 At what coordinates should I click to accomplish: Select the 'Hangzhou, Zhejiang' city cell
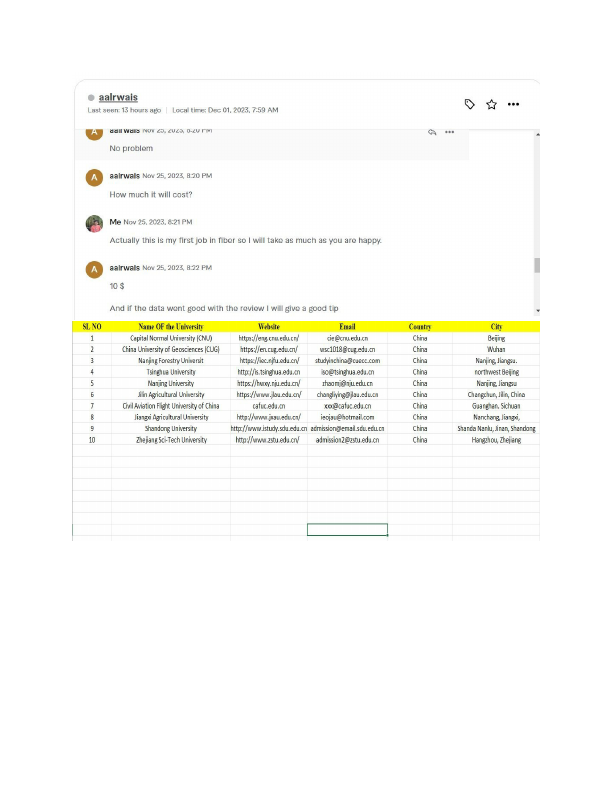tap(496, 440)
